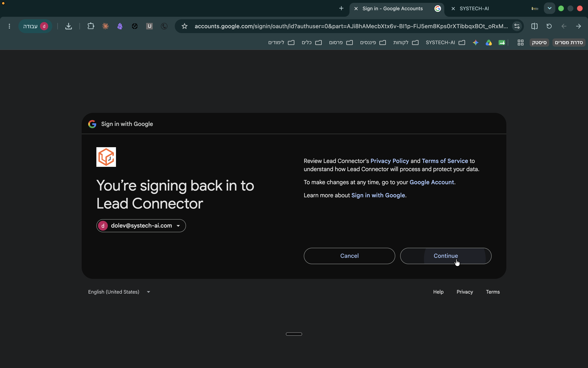Screen dimensions: 588x368
Task: Open the Privacy Policy link
Action: point(390,161)
